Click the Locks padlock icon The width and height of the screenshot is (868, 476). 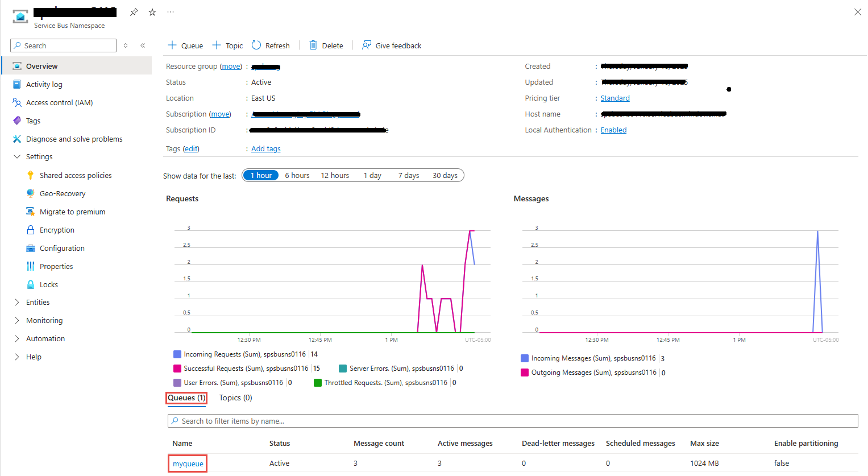pos(31,284)
